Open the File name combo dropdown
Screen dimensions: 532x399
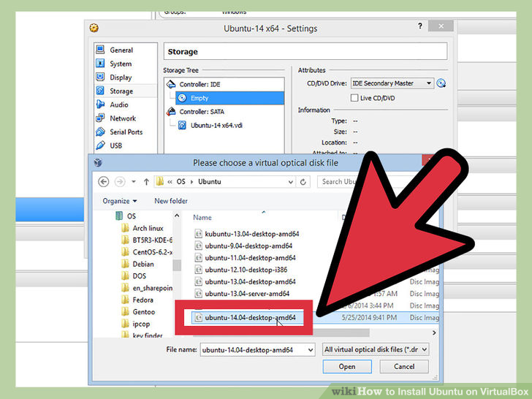pyautogui.click(x=311, y=350)
